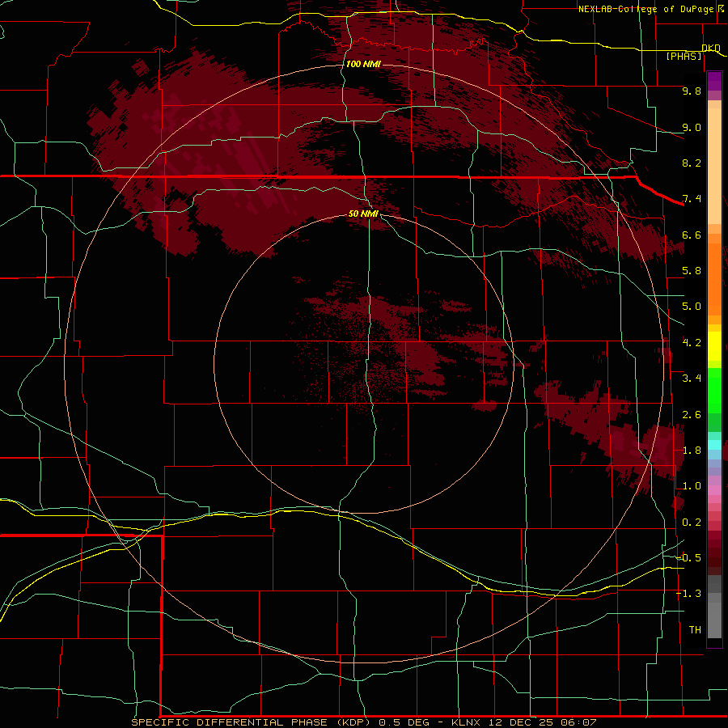Pick the bright green band in the color scale
728x728 pixels.
pyautogui.click(x=714, y=390)
